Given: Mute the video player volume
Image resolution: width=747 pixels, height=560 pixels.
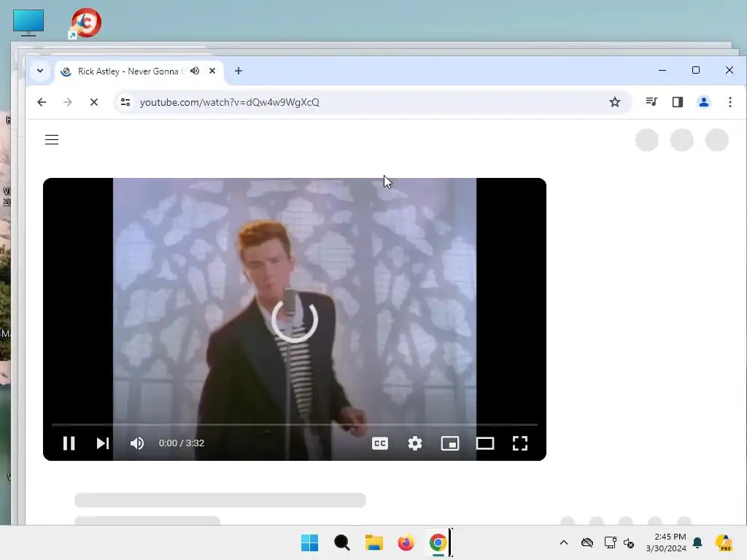Looking at the screenshot, I should coord(136,443).
